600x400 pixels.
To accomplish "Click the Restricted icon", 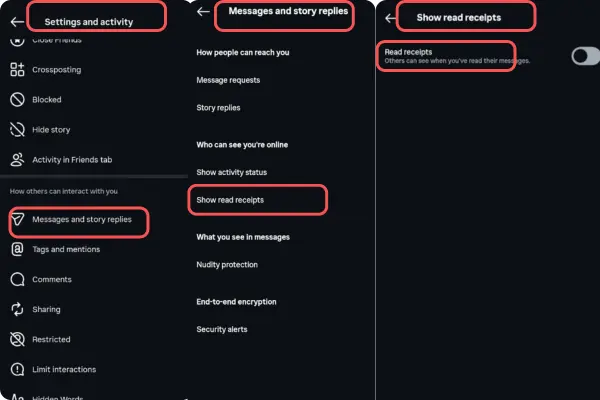I will coord(17,339).
